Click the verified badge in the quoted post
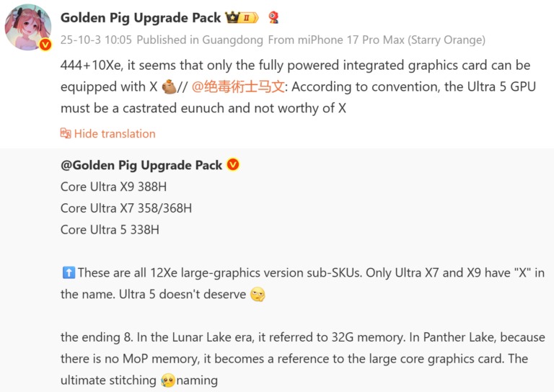554x392 pixels. 233,165
